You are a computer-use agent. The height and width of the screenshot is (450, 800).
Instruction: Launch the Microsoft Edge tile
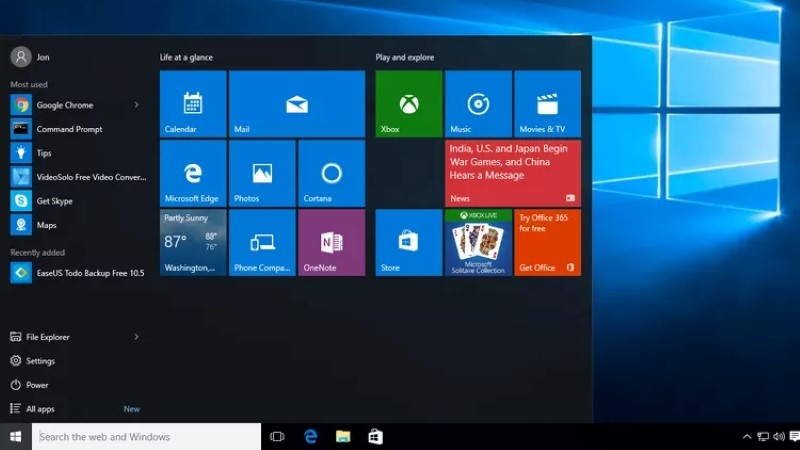[x=193, y=173]
